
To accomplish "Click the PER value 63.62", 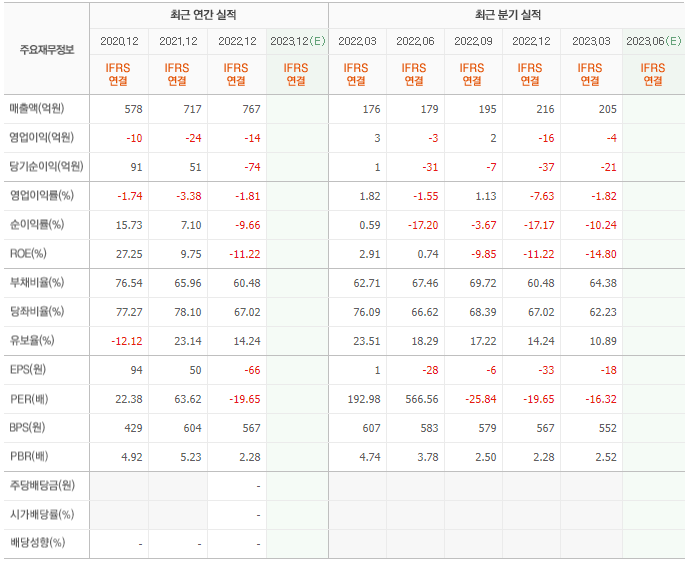I will pos(188,399).
